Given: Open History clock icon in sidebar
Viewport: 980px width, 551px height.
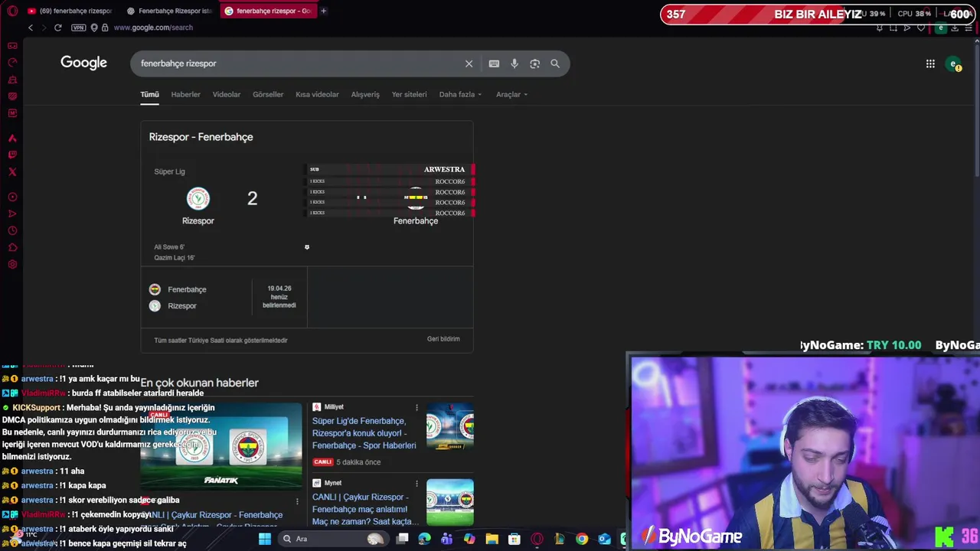Looking at the screenshot, I should pyautogui.click(x=12, y=230).
